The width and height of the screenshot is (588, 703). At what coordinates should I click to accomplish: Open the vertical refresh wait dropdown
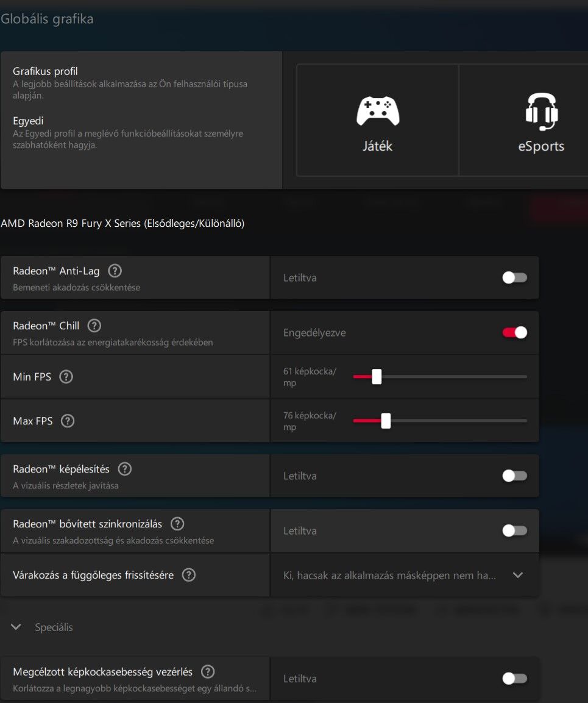(x=405, y=575)
